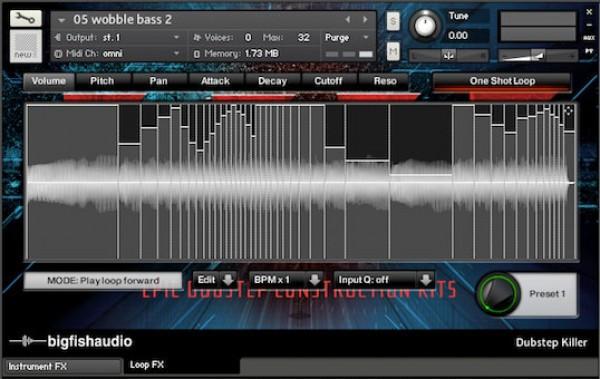Open the Input Q: off dropdown
This screenshot has height=379, width=600.
point(384,280)
